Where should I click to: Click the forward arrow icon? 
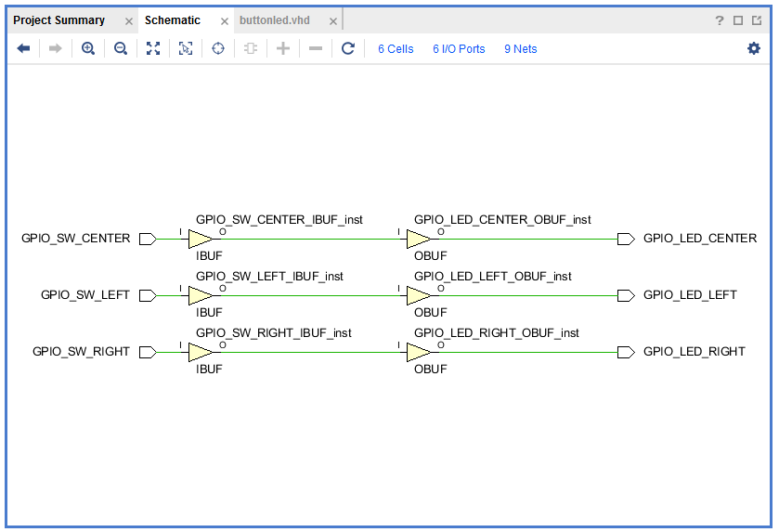[x=55, y=48]
